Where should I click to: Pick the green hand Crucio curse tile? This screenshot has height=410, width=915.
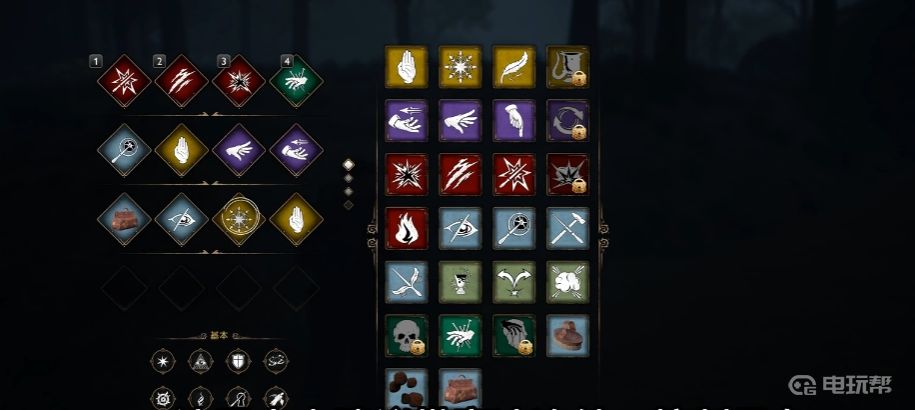[460, 336]
